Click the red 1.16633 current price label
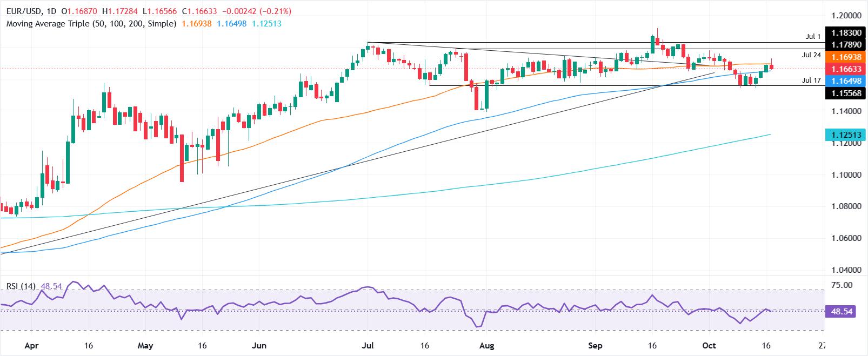This screenshot has width=868, height=356. [x=846, y=69]
